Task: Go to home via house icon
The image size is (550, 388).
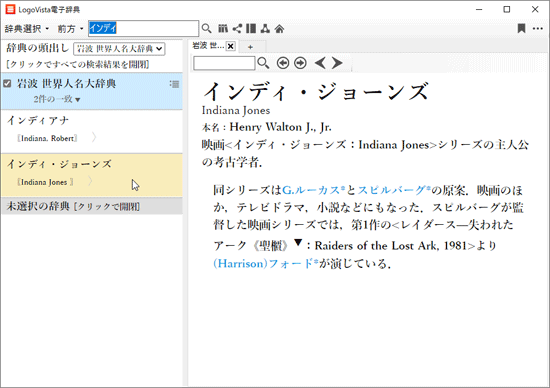Action: 279,28
